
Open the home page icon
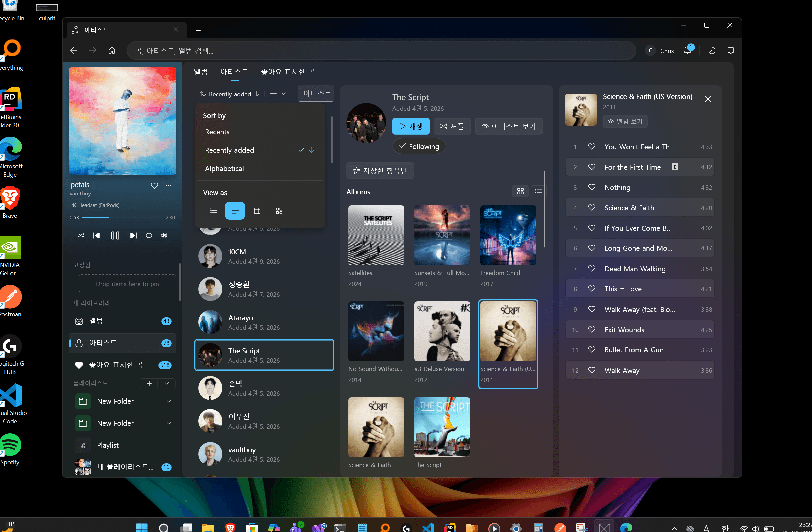(112, 51)
